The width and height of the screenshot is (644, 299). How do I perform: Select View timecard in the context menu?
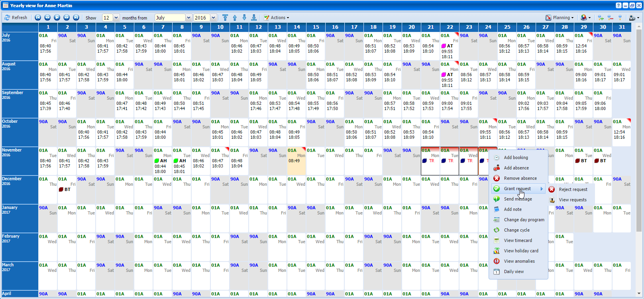[518, 240]
